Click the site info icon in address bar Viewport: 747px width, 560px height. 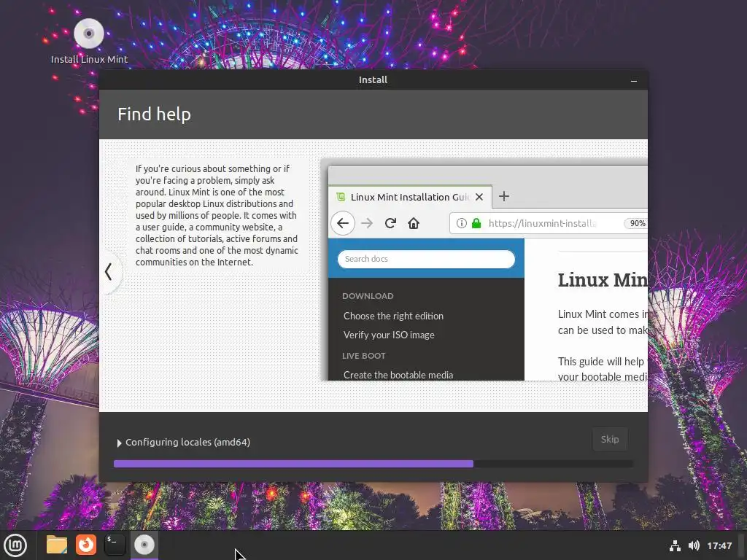(x=461, y=223)
